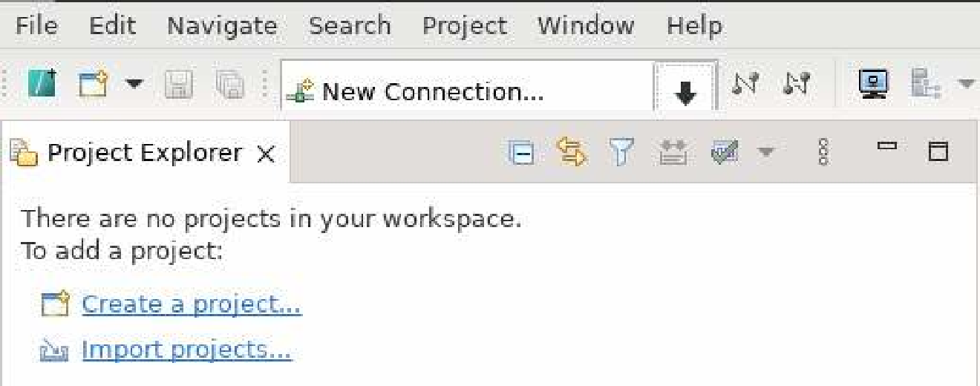Click the Import projects link

tap(186, 349)
